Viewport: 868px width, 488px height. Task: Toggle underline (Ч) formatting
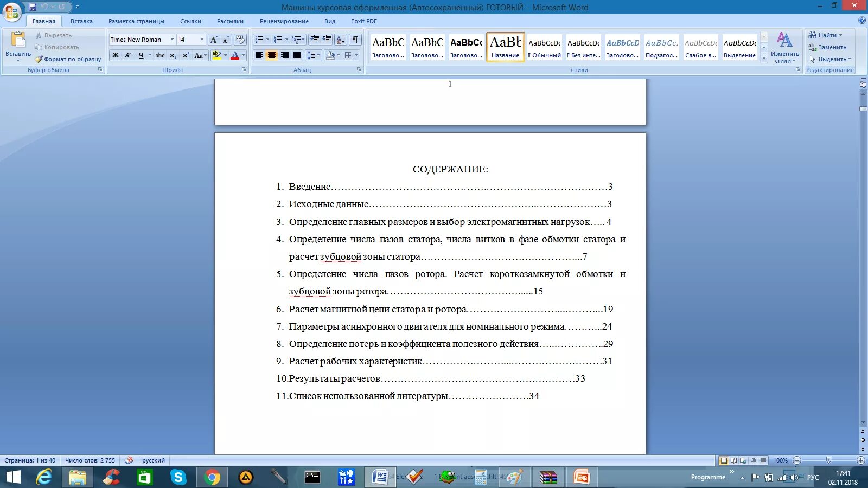coord(141,55)
